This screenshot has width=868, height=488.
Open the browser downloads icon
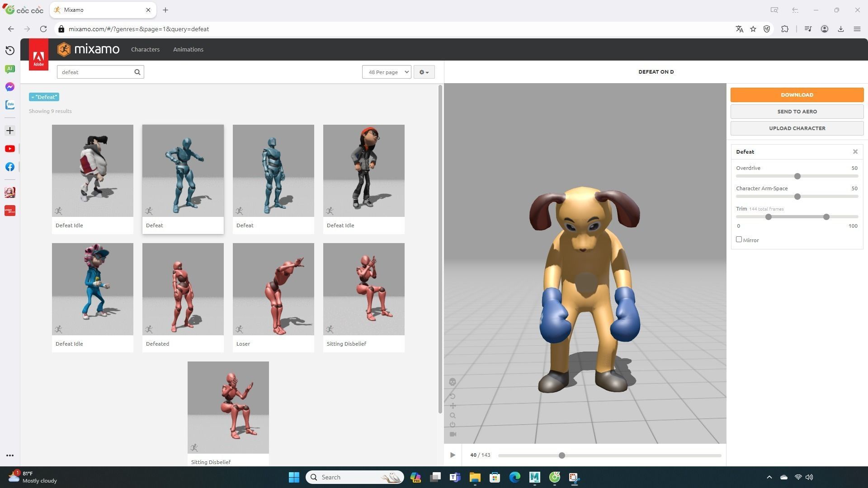click(841, 29)
